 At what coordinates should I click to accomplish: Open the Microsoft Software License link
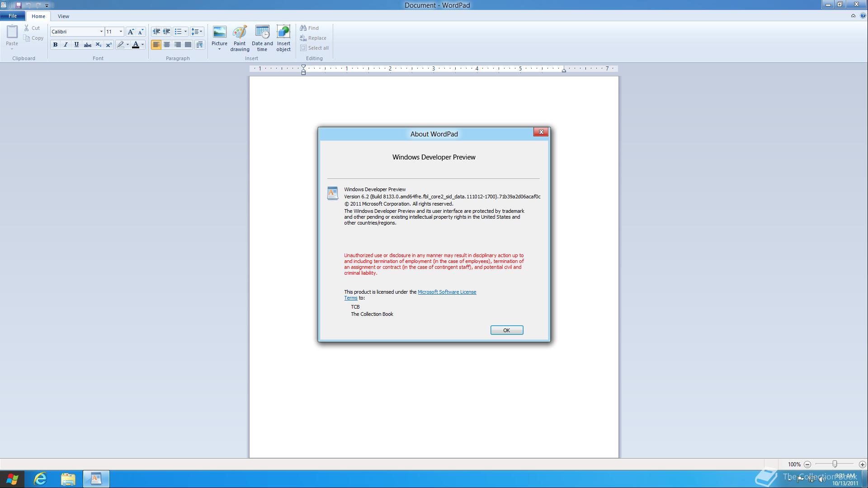click(x=447, y=292)
